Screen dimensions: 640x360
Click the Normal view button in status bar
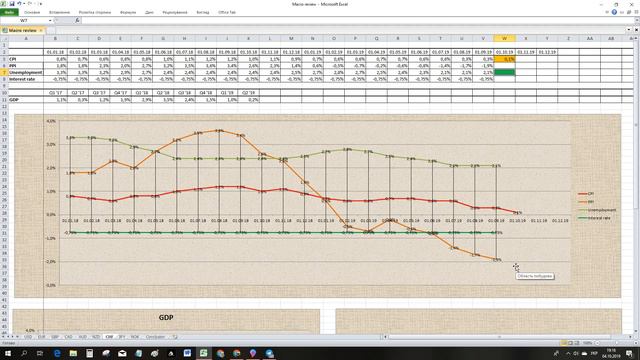pyautogui.click(x=564, y=343)
